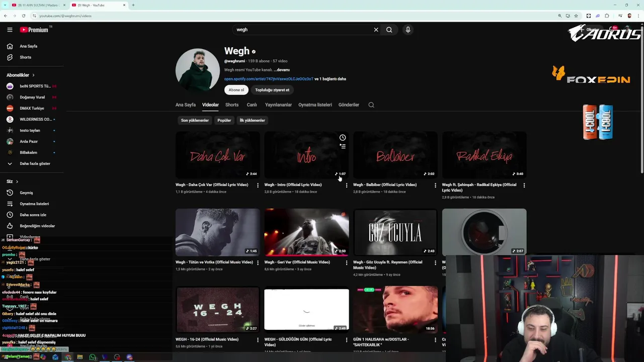
Task: Open the browser zoom magnifier icon
Action: point(559,16)
